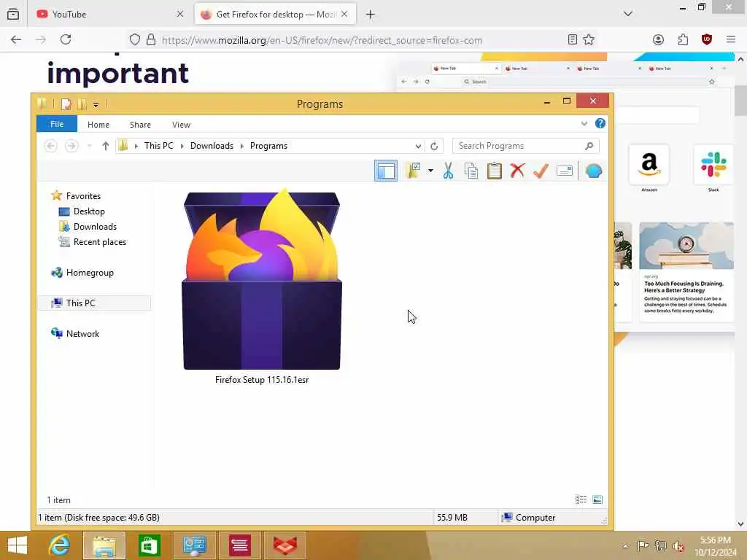Screen dimensions: 747x560
Task: Switch to details view in Explorer
Action: (x=581, y=499)
